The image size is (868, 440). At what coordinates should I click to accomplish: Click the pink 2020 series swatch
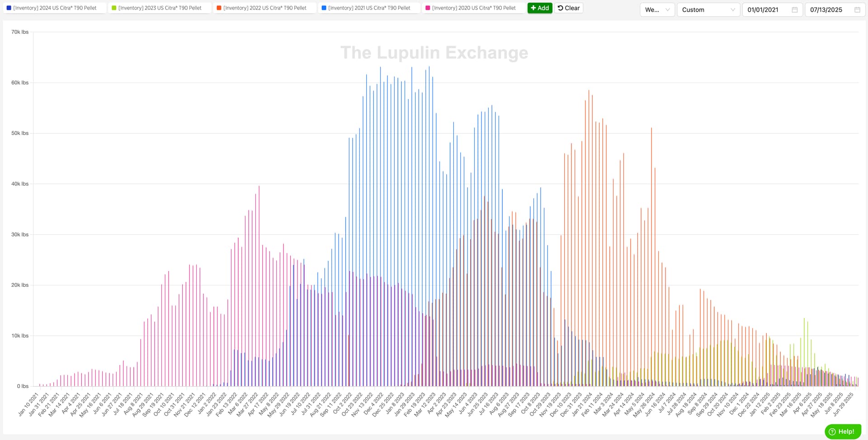[428, 8]
